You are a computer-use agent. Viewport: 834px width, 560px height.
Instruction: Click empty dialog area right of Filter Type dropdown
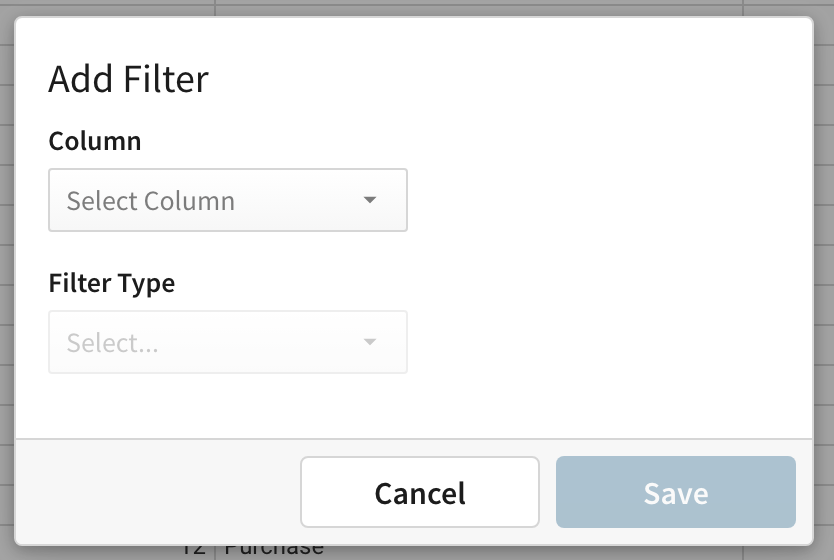[610, 342]
